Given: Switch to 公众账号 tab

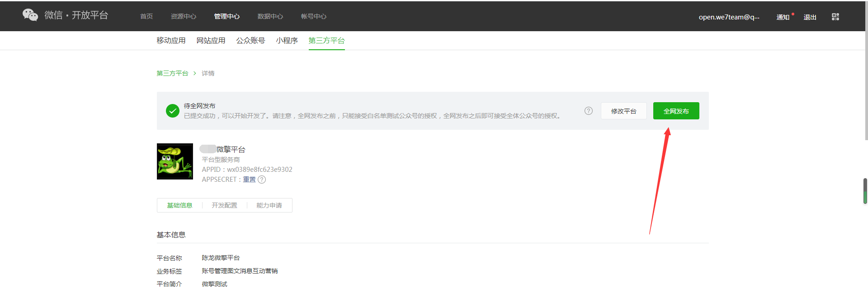Looking at the screenshot, I should [251, 41].
